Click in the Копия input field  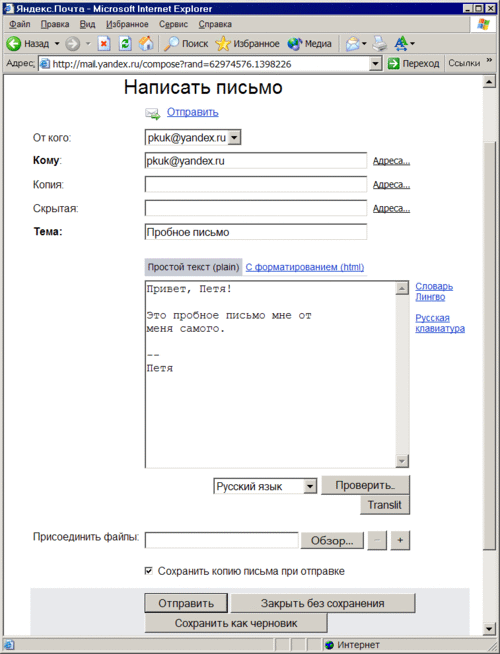click(x=256, y=184)
